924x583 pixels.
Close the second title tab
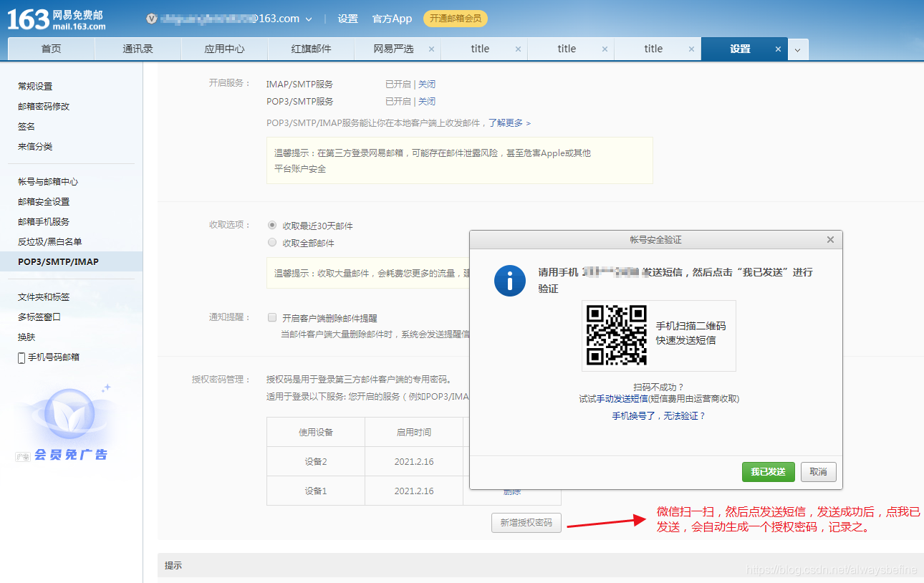(605, 49)
